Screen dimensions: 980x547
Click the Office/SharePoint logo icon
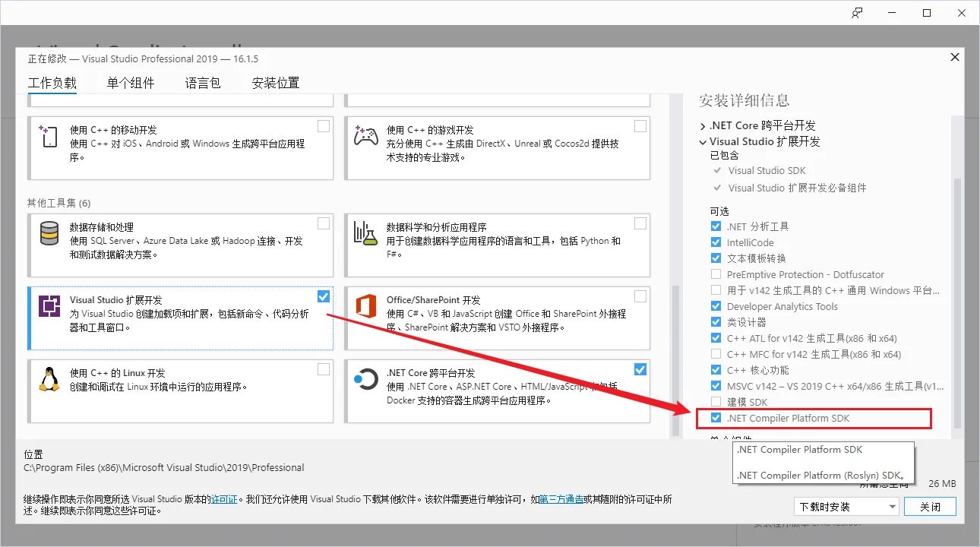[x=366, y=307]
